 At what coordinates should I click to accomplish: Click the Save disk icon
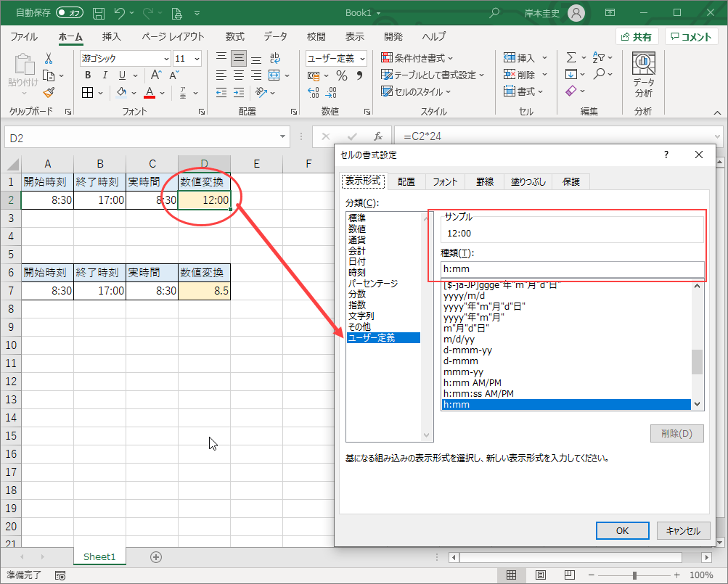99,13
